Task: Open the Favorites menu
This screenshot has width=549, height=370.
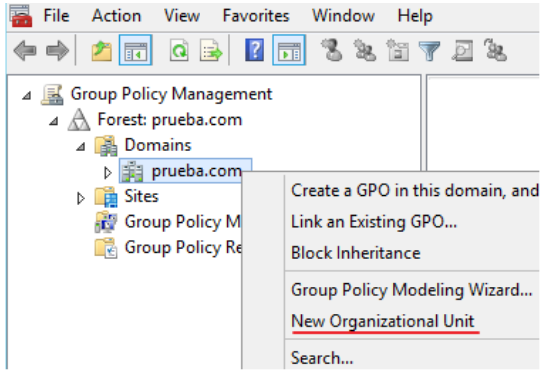Action: pyautogui.click(x=256, y=16)
